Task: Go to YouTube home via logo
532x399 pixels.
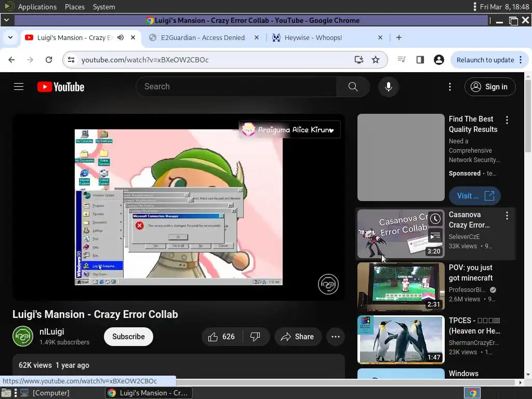Action: point(61,87)
